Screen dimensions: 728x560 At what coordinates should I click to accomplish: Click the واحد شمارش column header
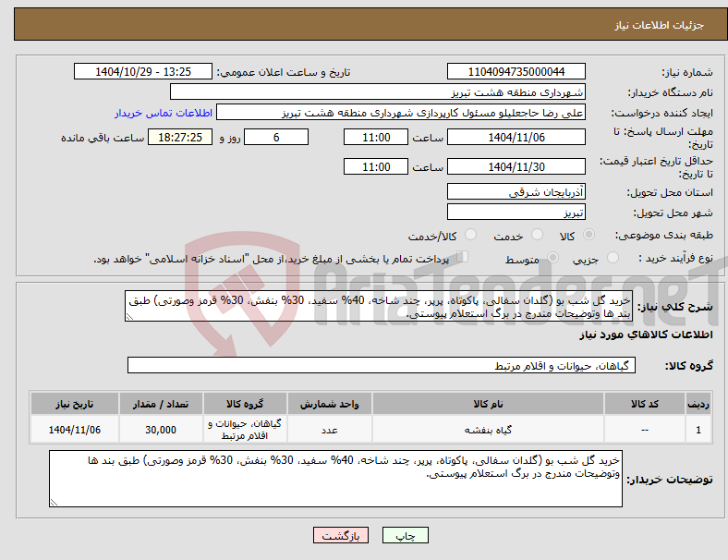(329, 404)
